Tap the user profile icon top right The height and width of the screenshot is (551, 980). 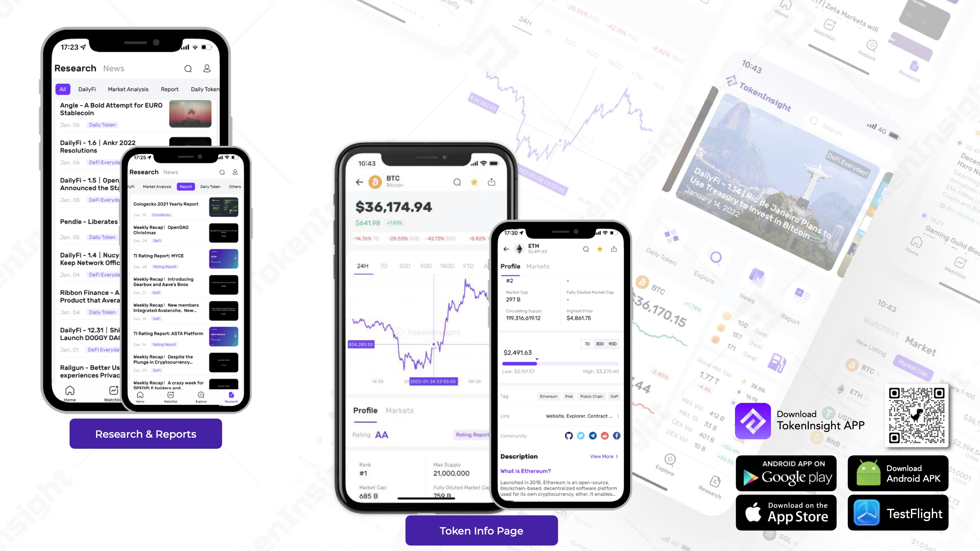coord(207,68)
